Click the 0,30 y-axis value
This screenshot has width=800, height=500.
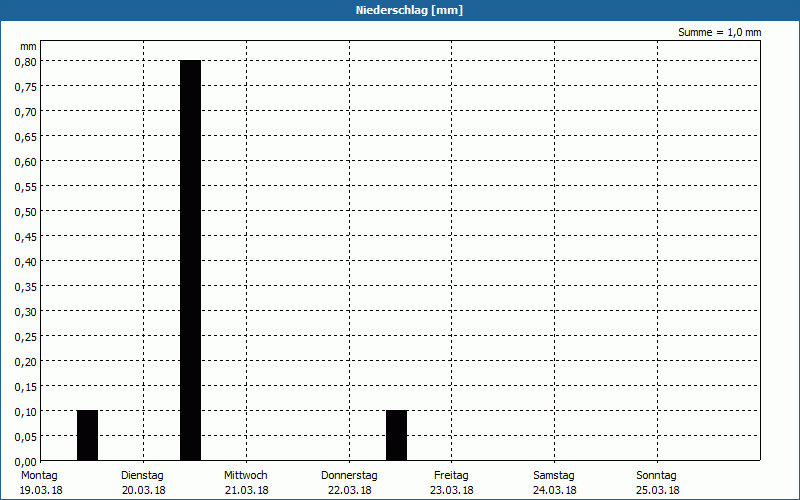click(x=26, y=312)
